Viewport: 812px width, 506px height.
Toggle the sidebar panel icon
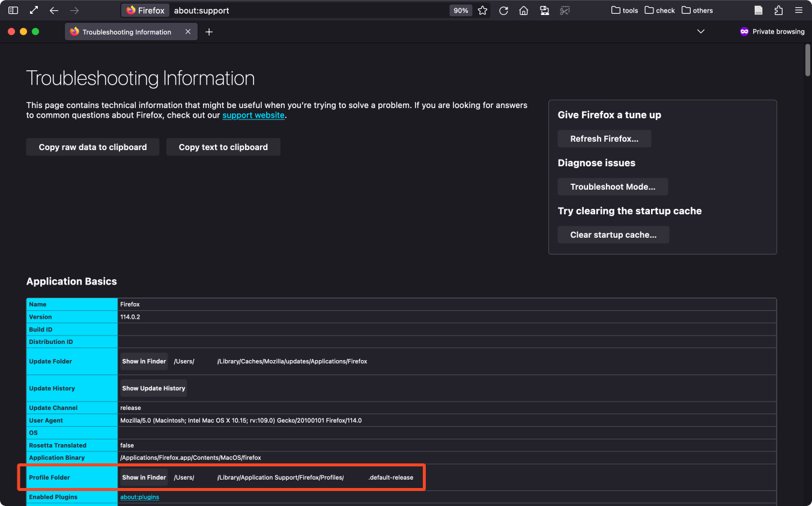(13, 10)
